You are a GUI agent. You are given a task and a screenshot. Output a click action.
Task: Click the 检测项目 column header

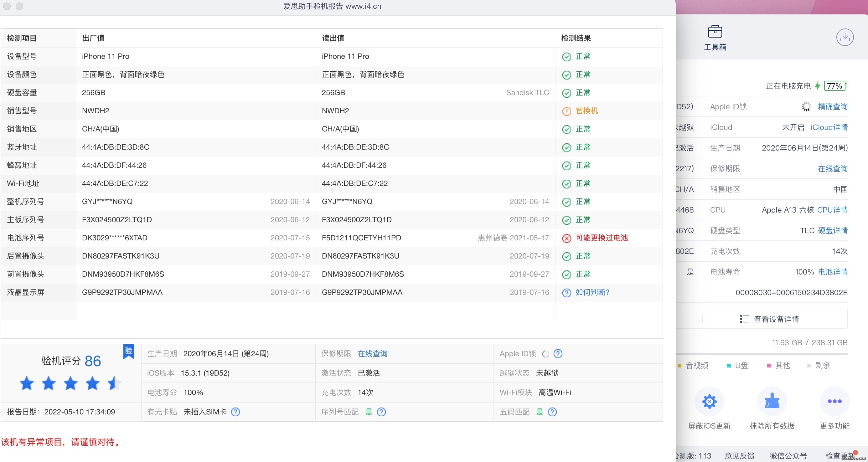pyautogui.click(x=22, y=38)
